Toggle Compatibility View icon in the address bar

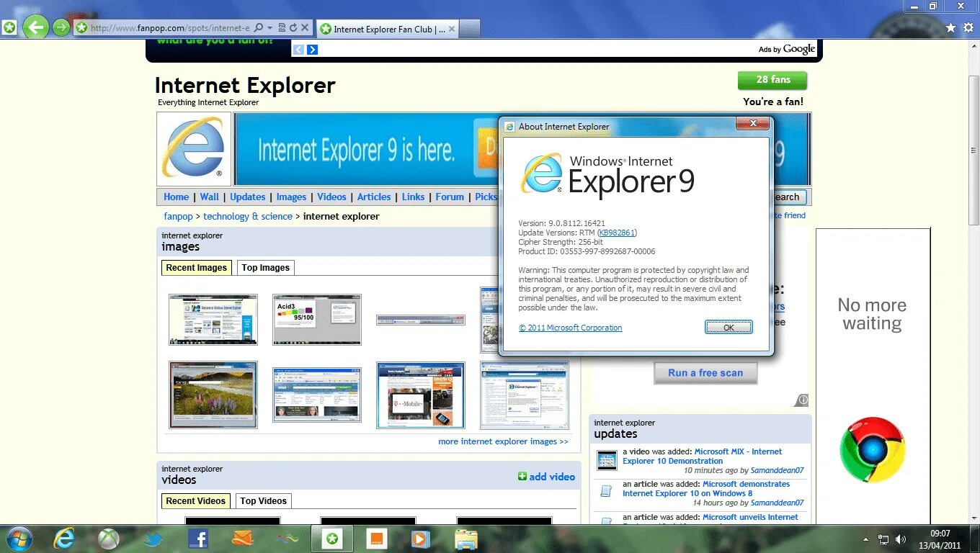pyautogui.click(x=282, y=28)
